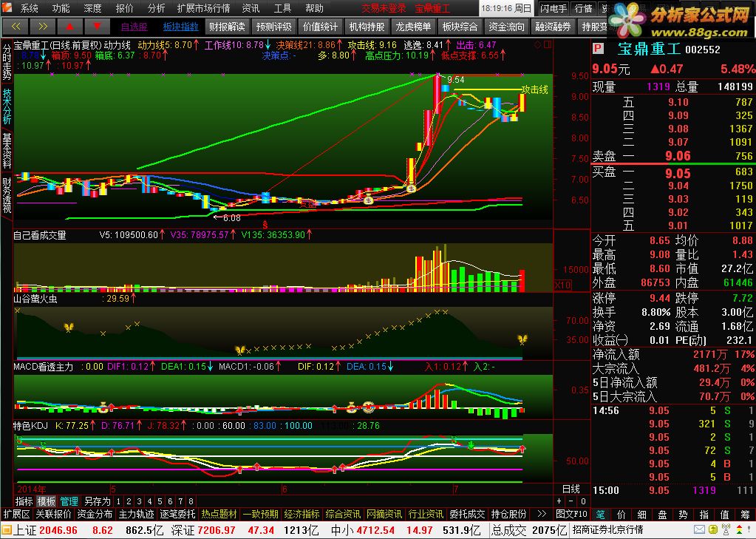Open the 板块指数 link

(x=181, y=27)
